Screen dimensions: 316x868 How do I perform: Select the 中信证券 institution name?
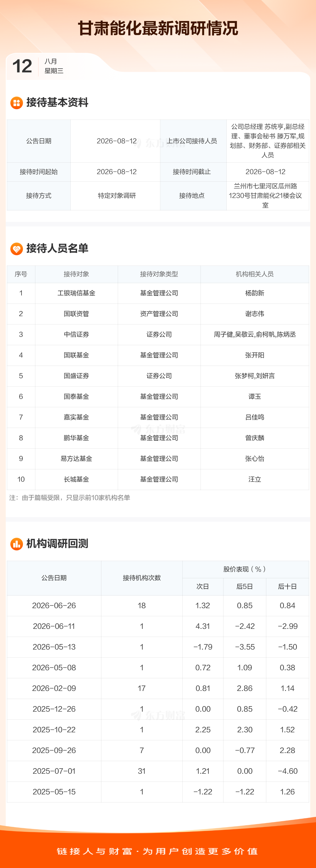(x=76, y=335)
